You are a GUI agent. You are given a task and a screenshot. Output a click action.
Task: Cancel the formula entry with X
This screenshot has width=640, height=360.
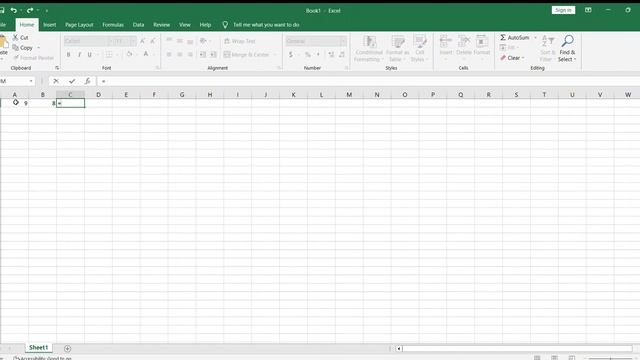56,81
